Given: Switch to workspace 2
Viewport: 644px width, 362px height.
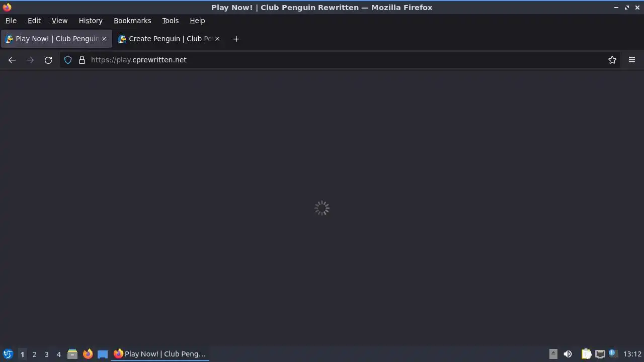Looking at the screenshot, I should (34, 354).
